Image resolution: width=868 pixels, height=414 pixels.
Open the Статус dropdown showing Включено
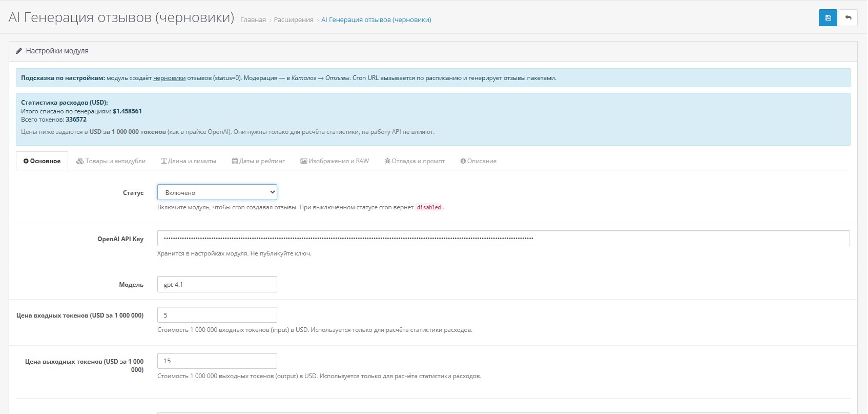coord(217,192)
